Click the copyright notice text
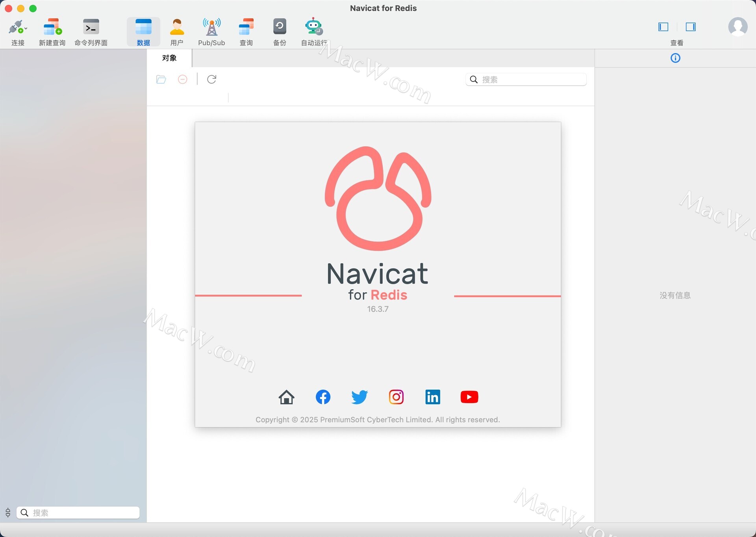Viewport: 756px width, 537px height. [x=378, y=420]
